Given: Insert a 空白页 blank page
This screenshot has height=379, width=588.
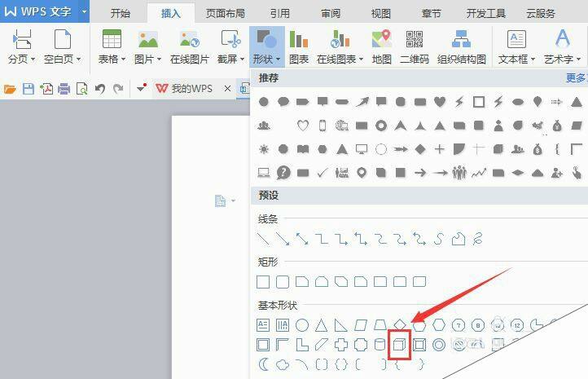Looking at the screenshot, I should coord(62,39).
